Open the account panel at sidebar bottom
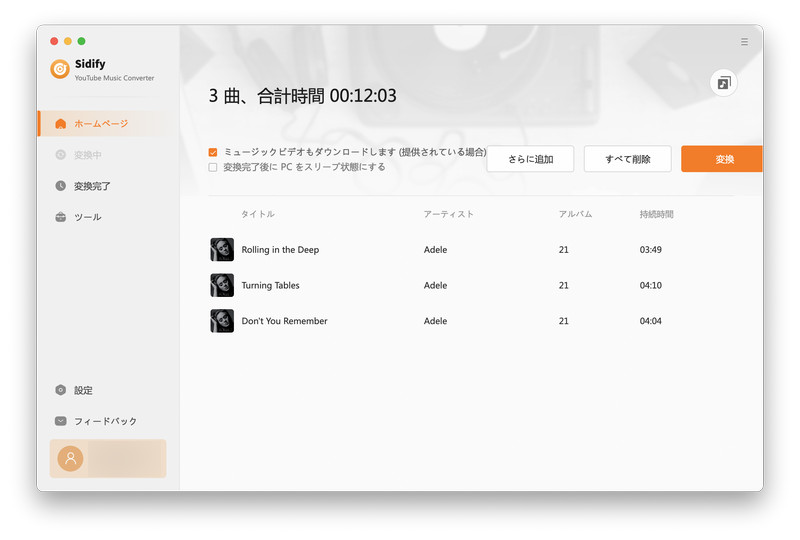800x540 pixels. pos(108,458)
